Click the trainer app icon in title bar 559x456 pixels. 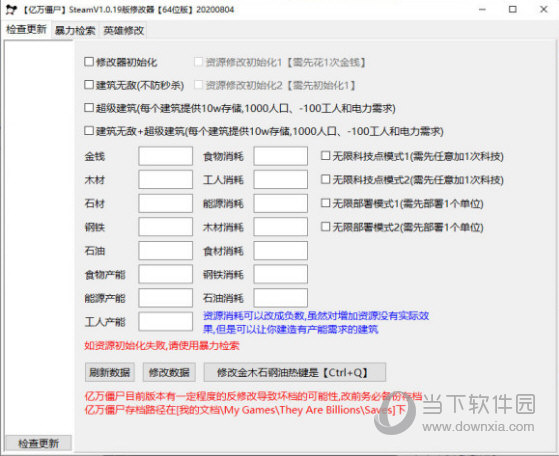coord(11,10)
